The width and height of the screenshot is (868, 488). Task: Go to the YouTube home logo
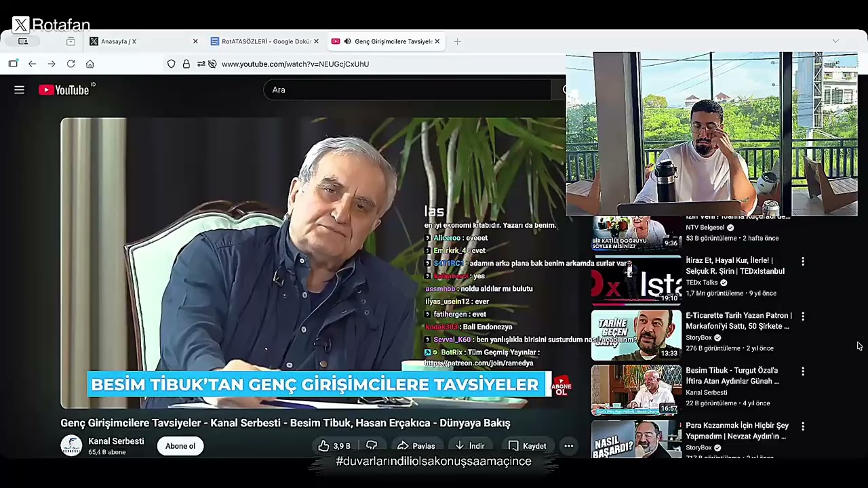pyautogui.click(x=64, y=90)
